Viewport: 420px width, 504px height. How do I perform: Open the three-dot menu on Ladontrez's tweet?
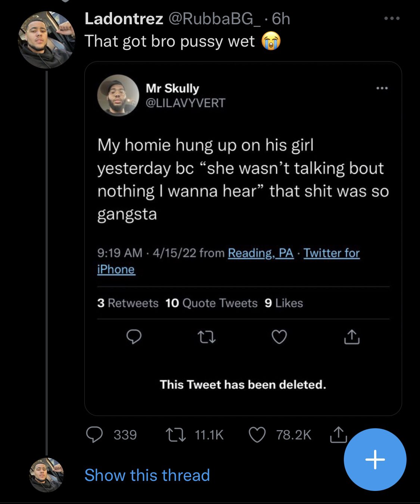click(392, 18)
